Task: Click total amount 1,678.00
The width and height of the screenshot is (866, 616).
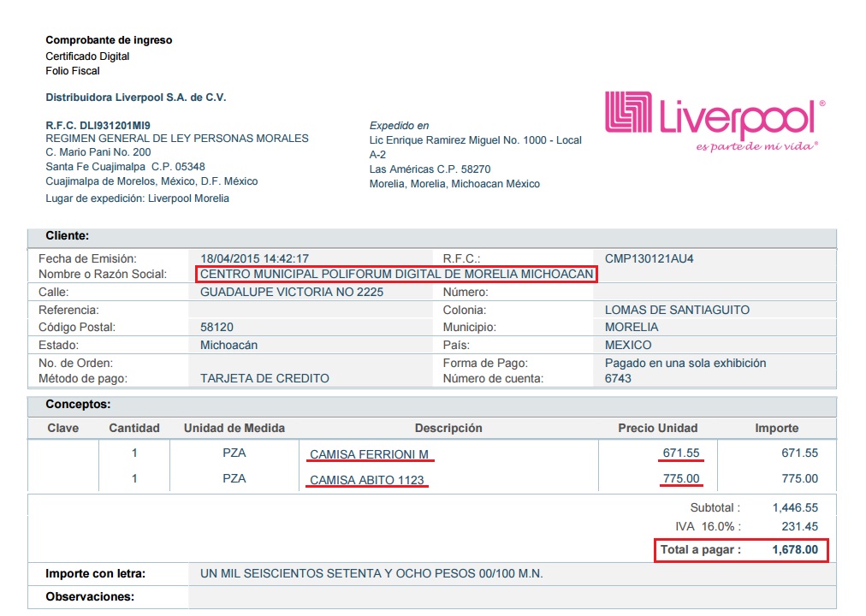Action: pos(795,550)
